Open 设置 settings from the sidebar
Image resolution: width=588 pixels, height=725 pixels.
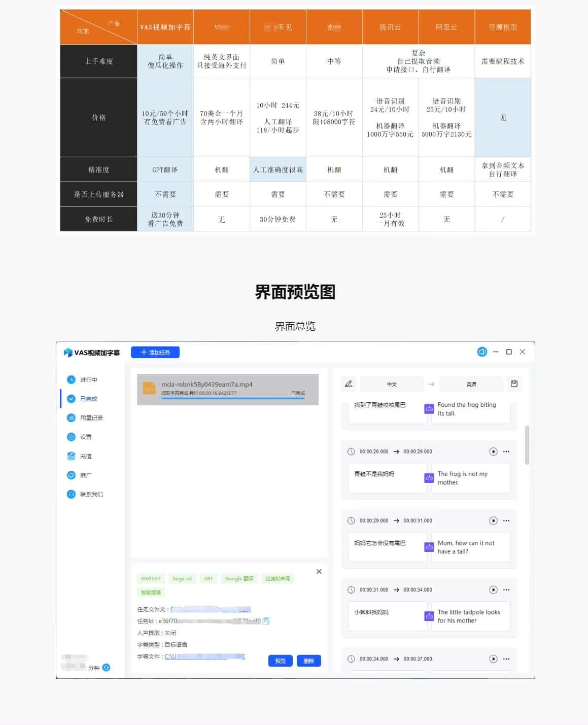click(85, 437)
